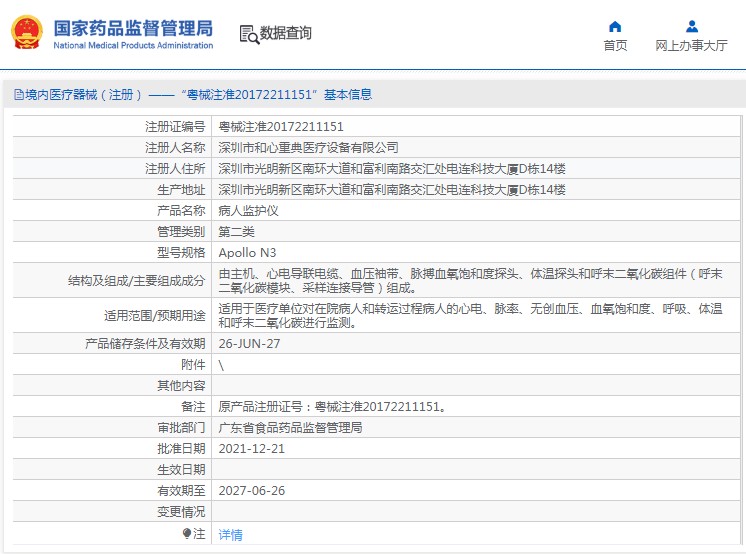Select expiry date 2027-06-26
746x554 pixels.
252,490
